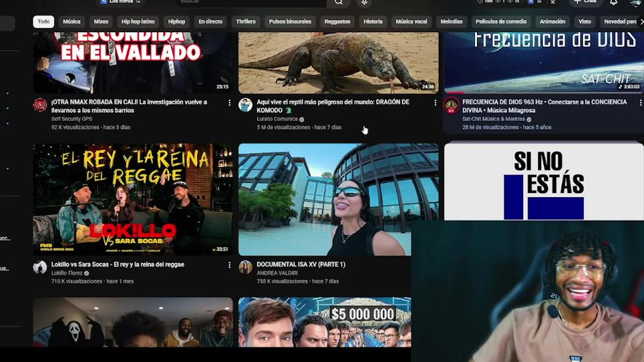Open the Frecuencia de Dios thumbnail
The width and height of the screenshot is (644, 362).
(x=544, y=62)
